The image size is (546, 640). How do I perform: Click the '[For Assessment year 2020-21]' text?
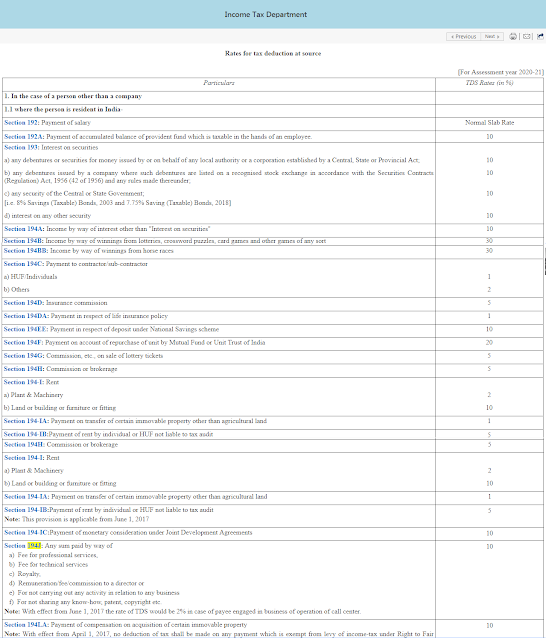coord(501,72)
